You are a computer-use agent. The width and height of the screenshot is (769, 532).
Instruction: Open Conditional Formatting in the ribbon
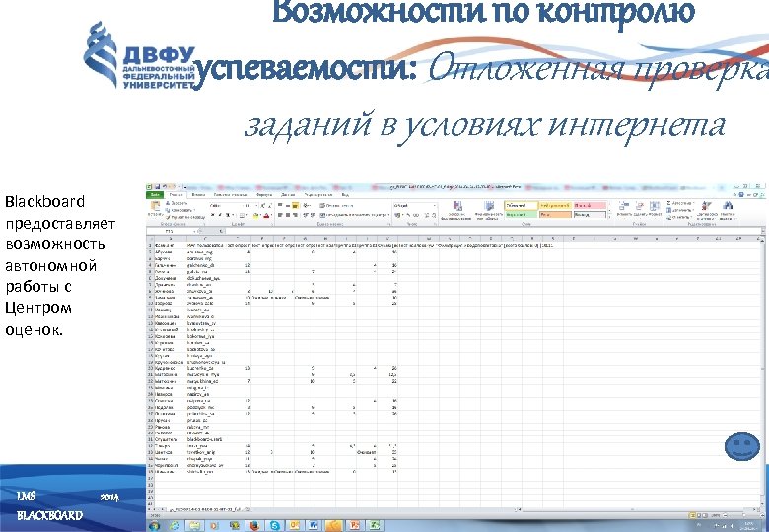(x=457, y=209)
